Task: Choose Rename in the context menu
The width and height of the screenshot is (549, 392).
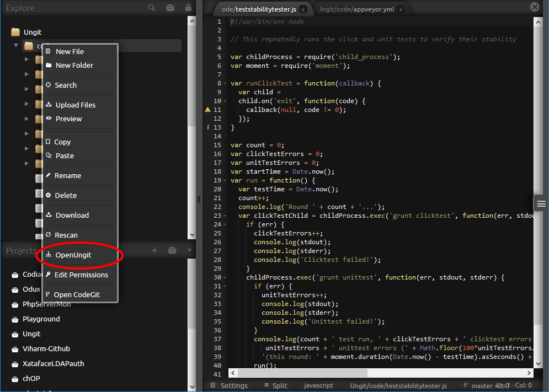Action: tap(69, 175)
